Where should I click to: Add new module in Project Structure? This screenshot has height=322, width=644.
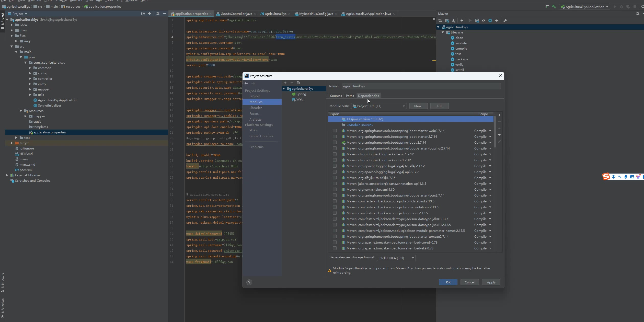(285, 83)
